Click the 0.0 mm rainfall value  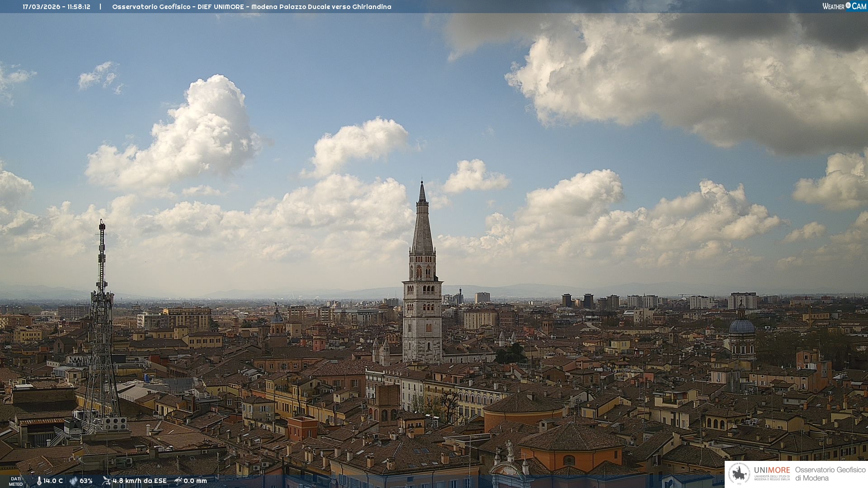195,481
